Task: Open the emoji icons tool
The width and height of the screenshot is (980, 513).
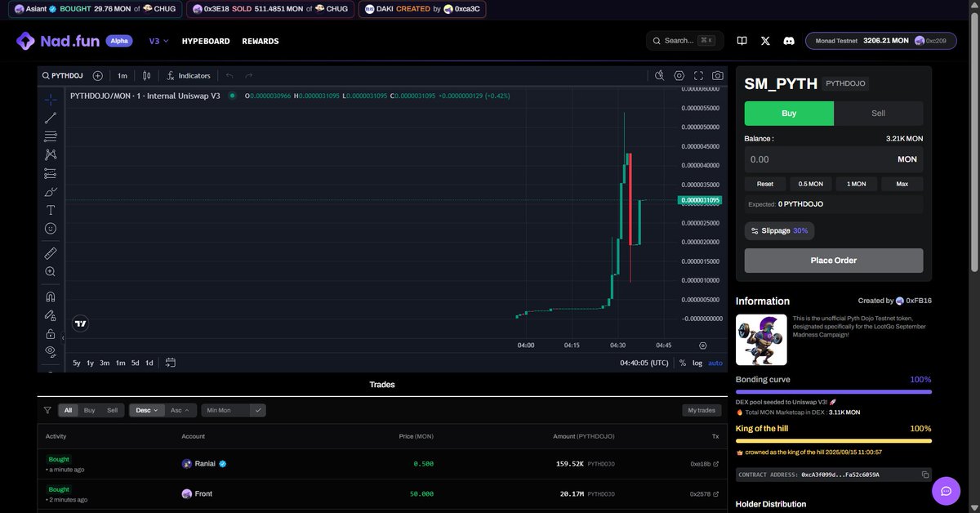Action: tap(51, 229)
